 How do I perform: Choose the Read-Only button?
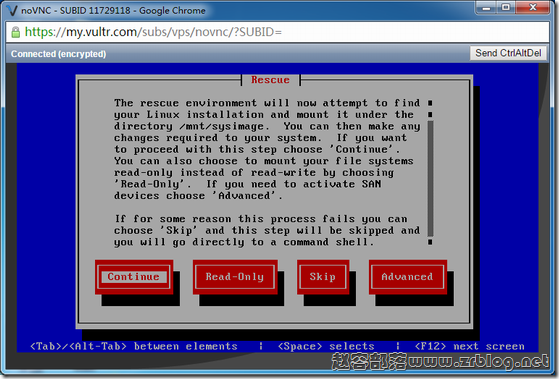[235, 277]
